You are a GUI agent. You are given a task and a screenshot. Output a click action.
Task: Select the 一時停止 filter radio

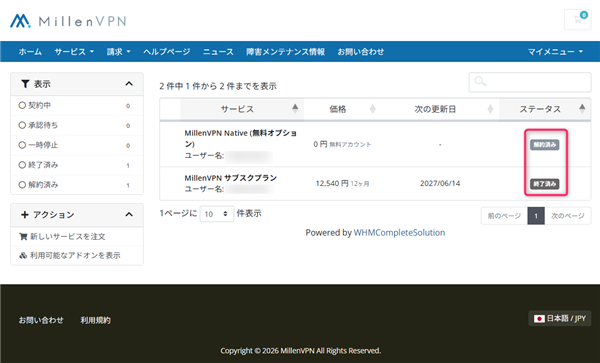[22, 145]
